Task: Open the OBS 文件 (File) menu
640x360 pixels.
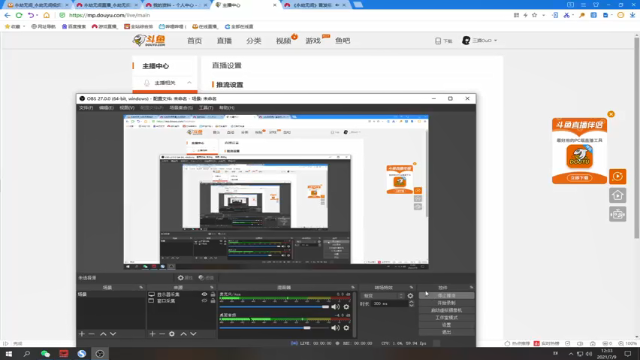Action: (x=86, y=108)
